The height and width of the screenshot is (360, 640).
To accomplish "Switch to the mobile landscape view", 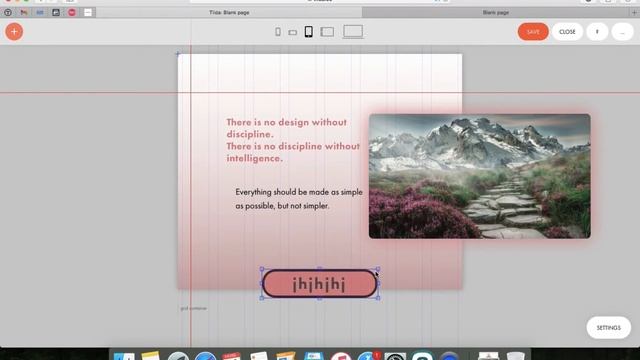I will coord(293,32).
